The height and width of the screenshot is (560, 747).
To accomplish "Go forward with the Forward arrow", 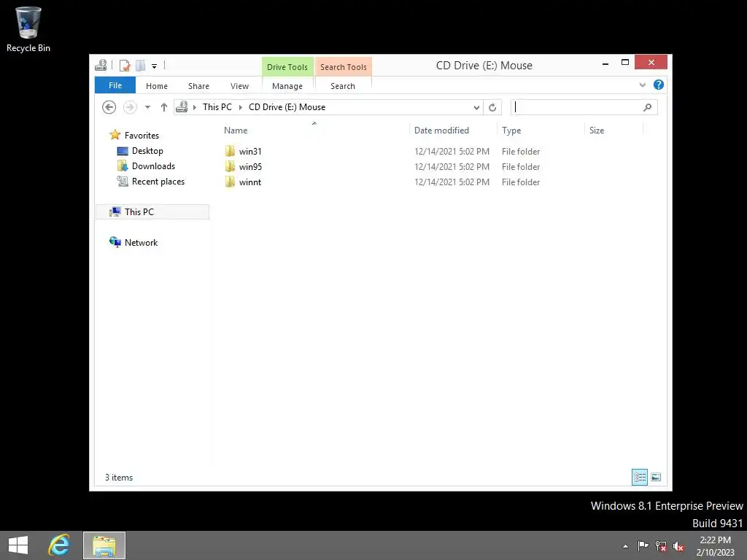I will tap(130, 107).
